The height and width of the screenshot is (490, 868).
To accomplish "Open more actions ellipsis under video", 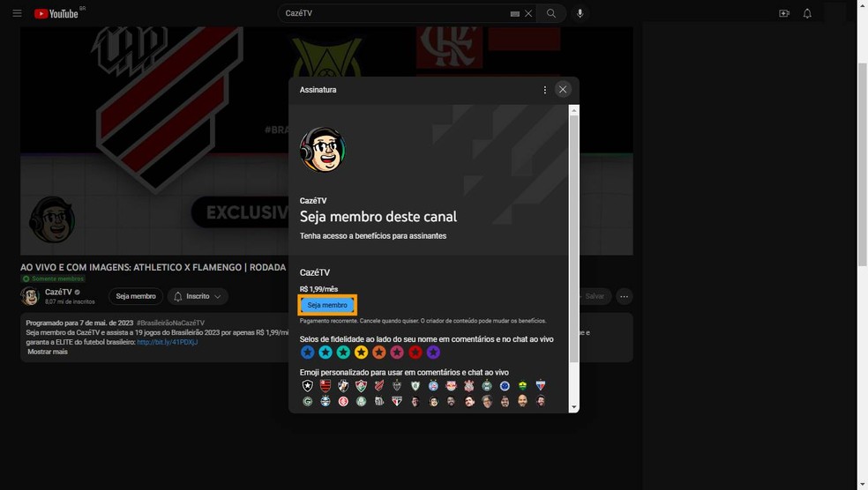I will [624, 296].
